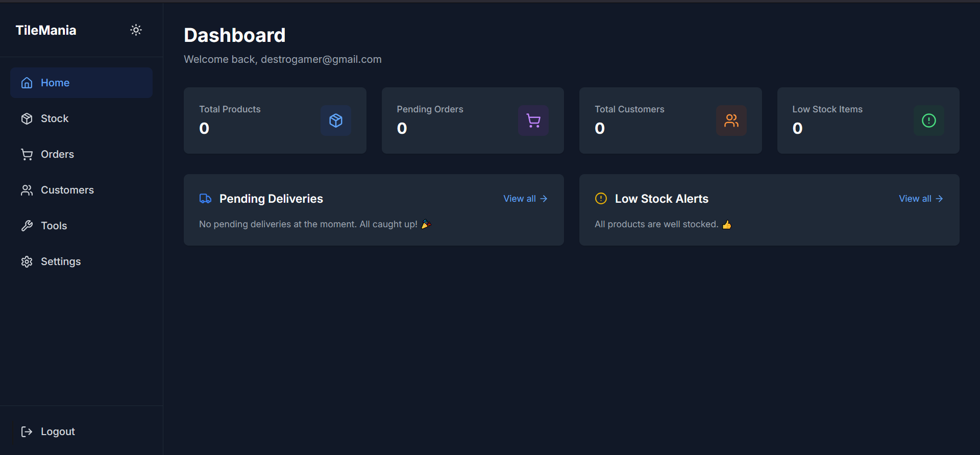Viewport: 980px width, 455px height.
Task: Click the Pending Deliveries truck icon
Action: coord(205,199)
